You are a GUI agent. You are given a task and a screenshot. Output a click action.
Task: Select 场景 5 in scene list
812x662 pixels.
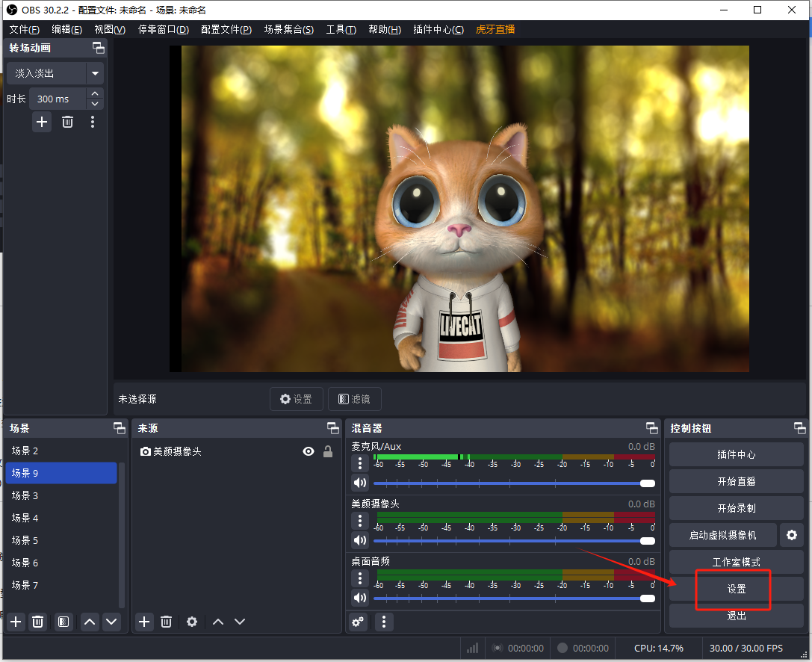pos(61,540)
